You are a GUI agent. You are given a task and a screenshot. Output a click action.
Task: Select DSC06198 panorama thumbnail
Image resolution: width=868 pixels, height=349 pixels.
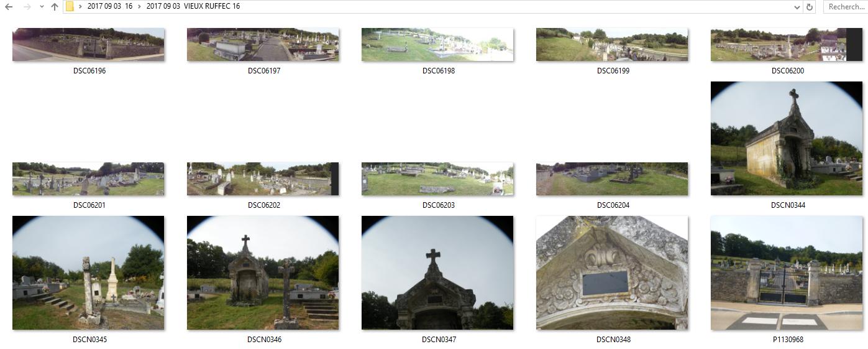coord(437,44)
